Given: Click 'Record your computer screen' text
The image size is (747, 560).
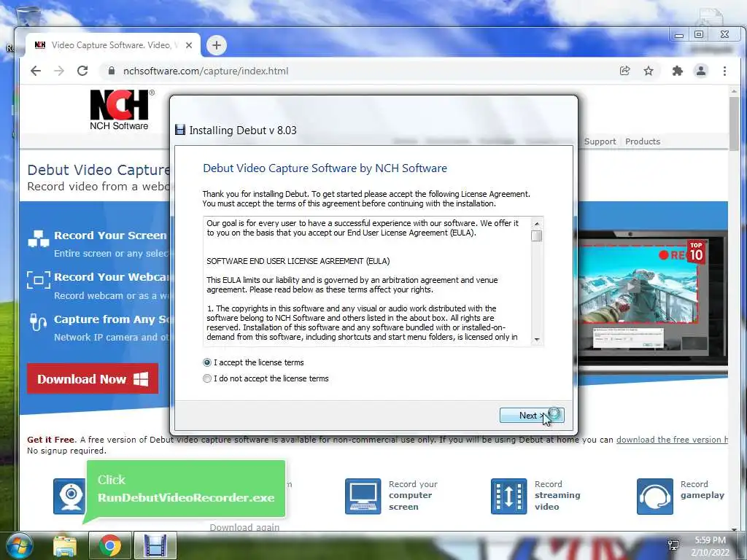Looking at the screenshot, I should pos(413,495).
